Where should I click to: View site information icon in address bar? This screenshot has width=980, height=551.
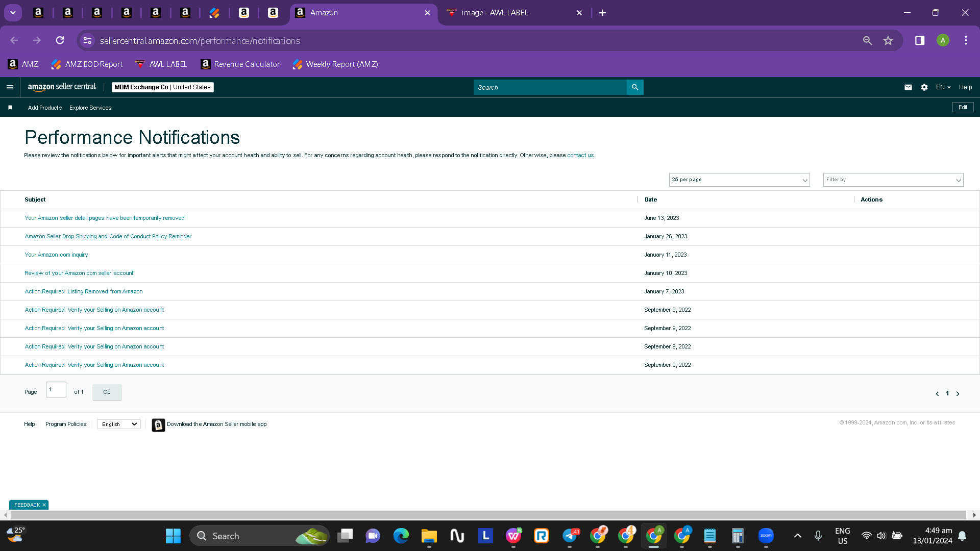point(87,40)
